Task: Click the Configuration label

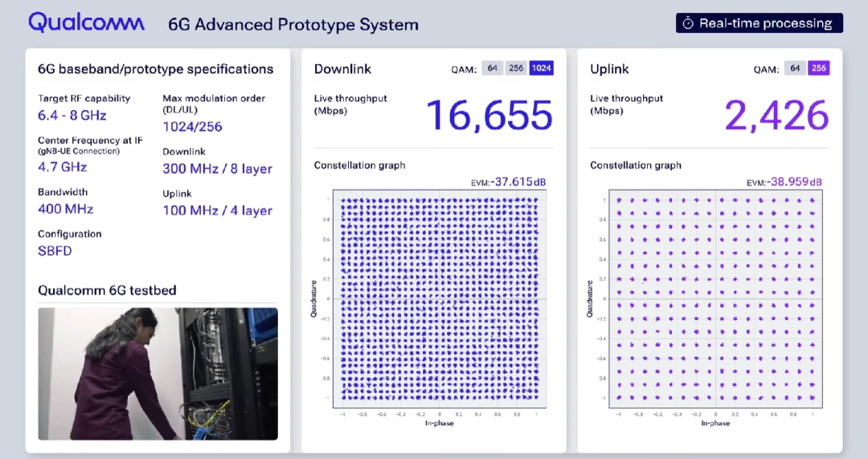Action: (70, 234)
